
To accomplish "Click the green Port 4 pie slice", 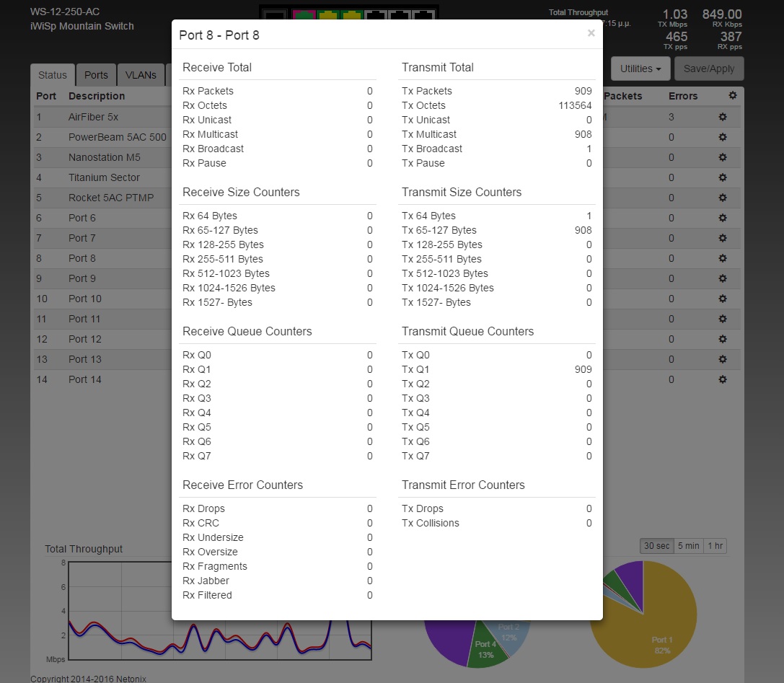I will point(484,648).
